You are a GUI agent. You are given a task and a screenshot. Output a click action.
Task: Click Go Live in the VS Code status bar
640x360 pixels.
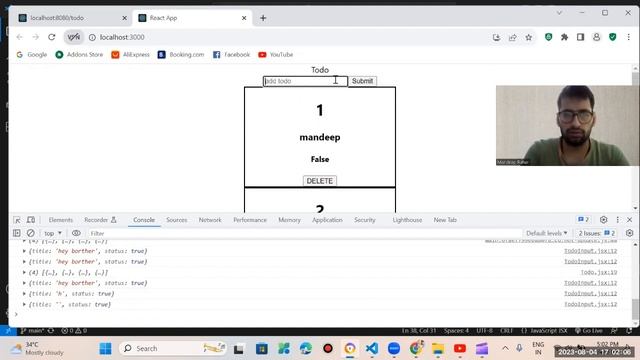(x=589, y=331)
